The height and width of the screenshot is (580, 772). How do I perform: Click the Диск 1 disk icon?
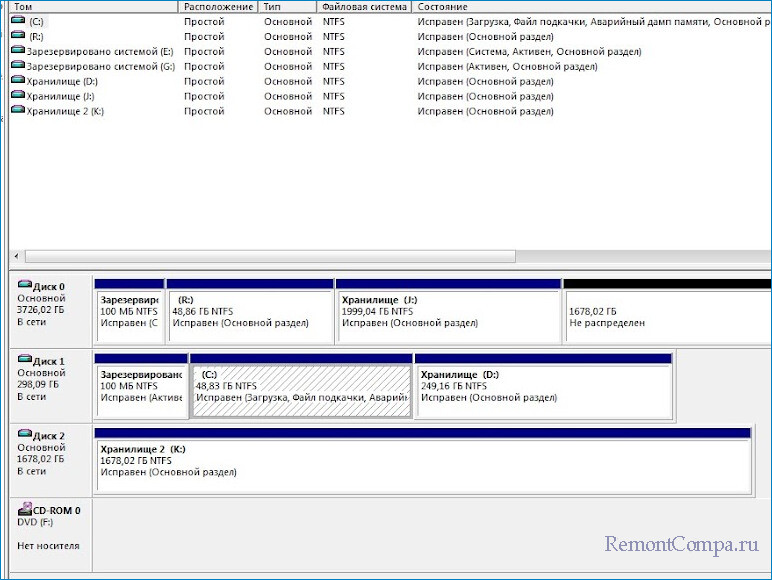point(25,360)
